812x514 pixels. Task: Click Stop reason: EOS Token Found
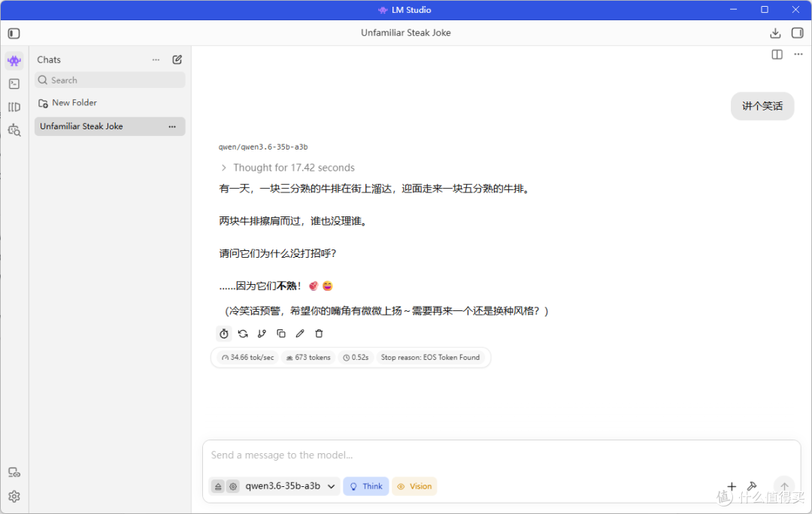[x=430, y=358]
